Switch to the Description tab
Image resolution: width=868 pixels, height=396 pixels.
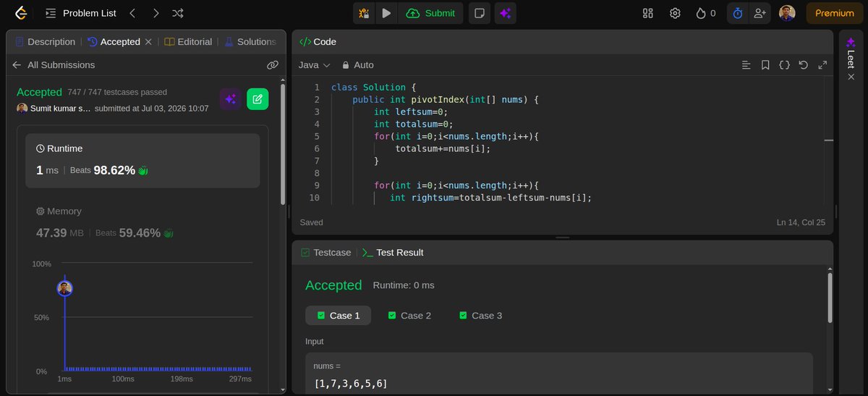(44, 42)
